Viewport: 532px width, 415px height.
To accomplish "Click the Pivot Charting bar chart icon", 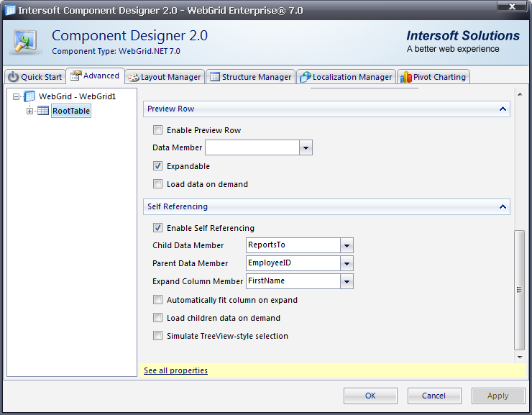I will click(x=406, y=77).
